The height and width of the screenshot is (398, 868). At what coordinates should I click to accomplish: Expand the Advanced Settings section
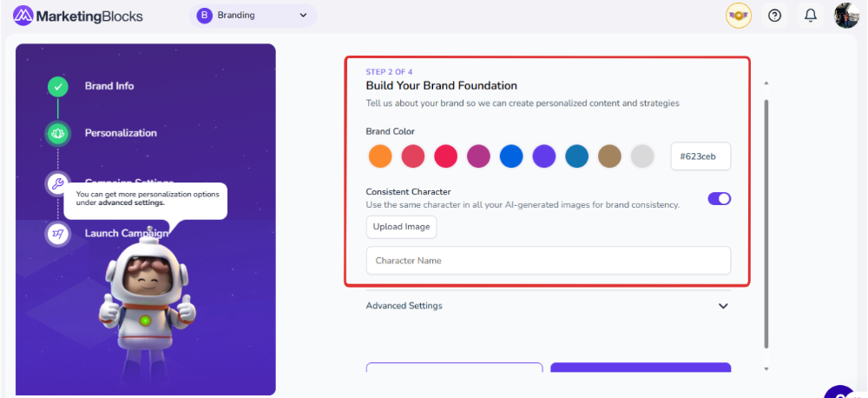pos(404,306)
